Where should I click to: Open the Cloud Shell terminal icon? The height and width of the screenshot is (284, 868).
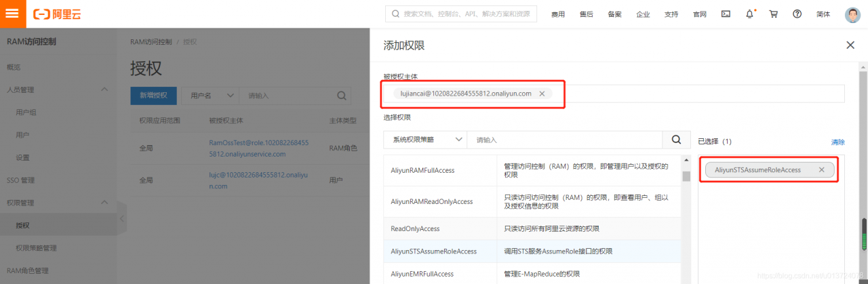[x=726, y=14]
